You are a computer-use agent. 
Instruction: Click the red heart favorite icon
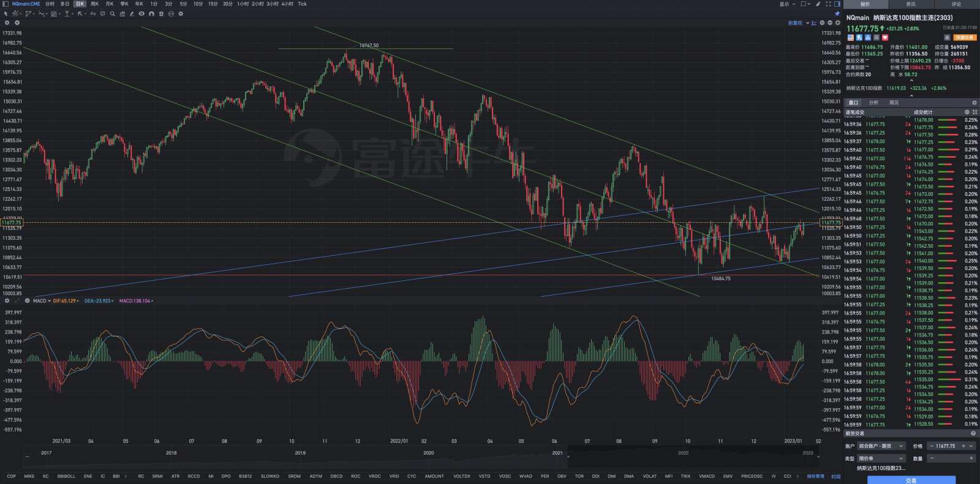tap(884, 37)
